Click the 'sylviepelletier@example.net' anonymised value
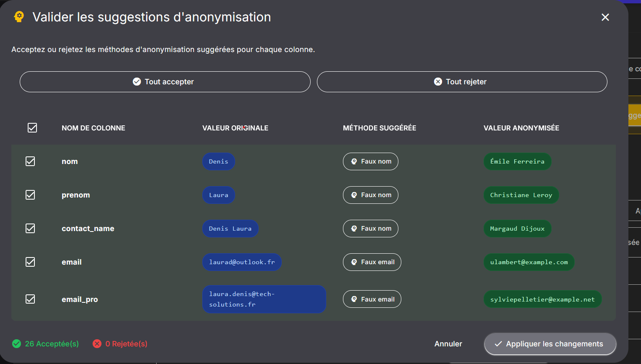 (x=542, y=299)
